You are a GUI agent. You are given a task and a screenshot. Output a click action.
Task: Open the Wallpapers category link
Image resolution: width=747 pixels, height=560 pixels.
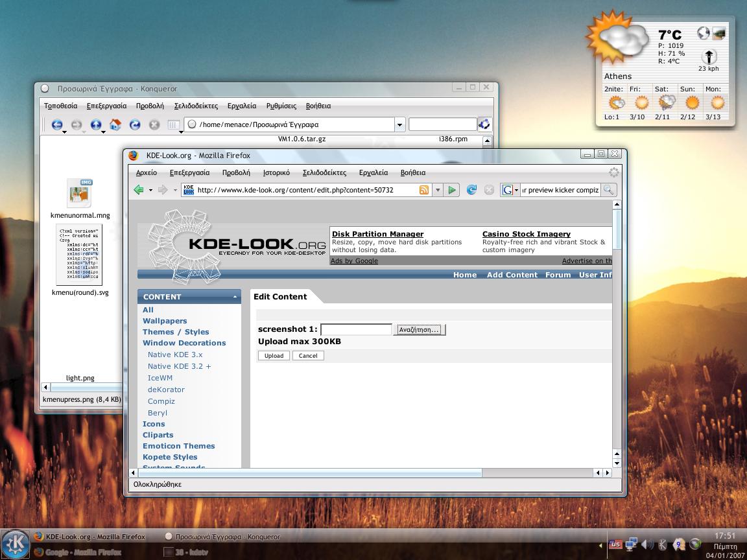(x=165, y=321)
